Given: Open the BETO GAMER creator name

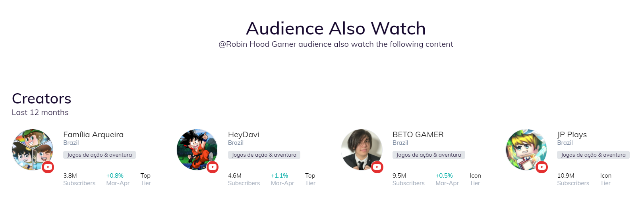Looking at the screenshot, I should click(x=418, y=134).
